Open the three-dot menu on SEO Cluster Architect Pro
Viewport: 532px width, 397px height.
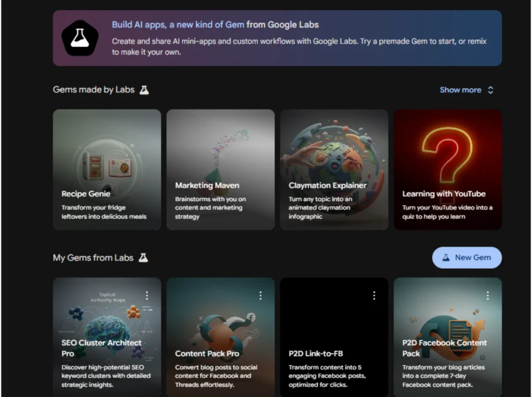click(147, 295)
